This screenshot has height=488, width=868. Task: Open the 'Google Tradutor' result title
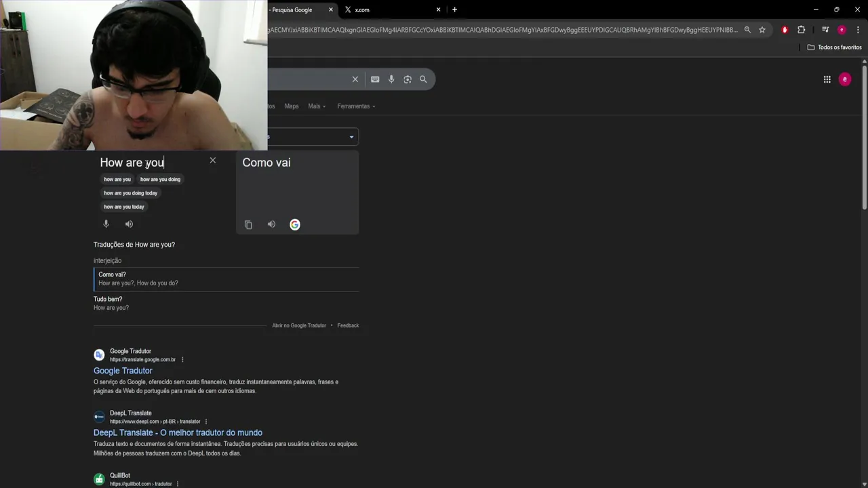(x=123, y=371)
